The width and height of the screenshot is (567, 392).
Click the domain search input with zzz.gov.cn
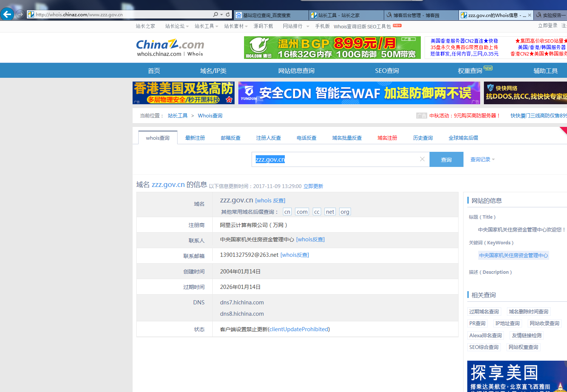(x=341, y=159)
